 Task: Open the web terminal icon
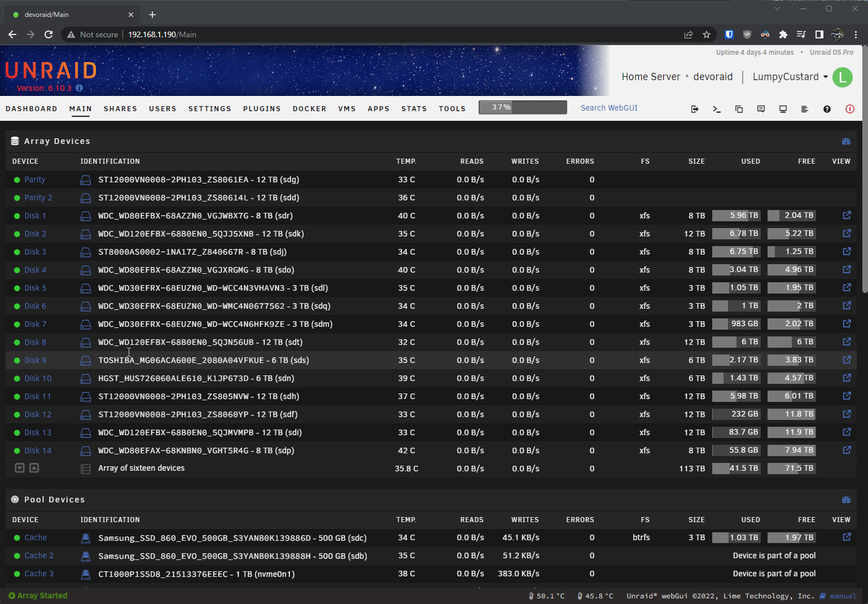click(717, 109)
